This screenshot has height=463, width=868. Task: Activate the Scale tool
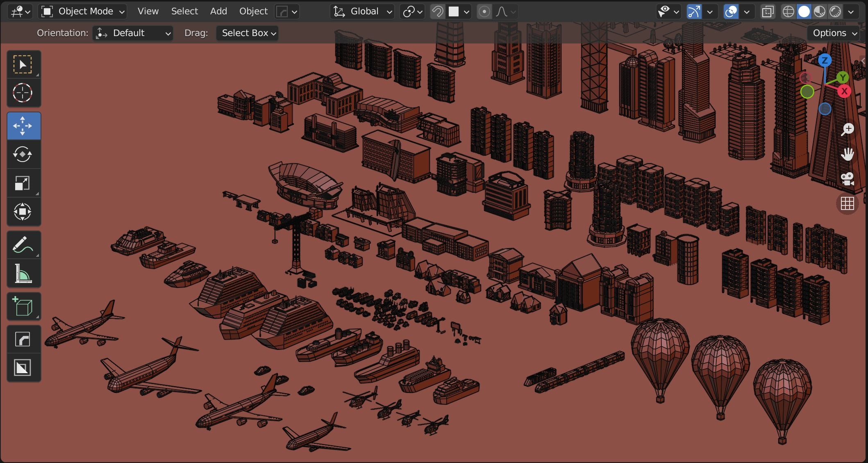pos(23,183)
